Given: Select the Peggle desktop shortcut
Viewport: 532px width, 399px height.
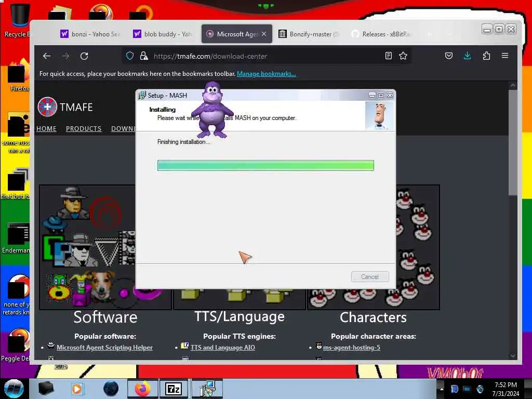Looking at the screenshot, I should (x=16, y=345).
